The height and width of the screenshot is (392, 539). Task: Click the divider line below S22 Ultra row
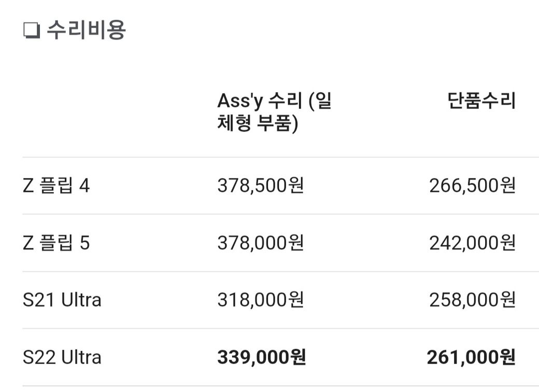280,386
